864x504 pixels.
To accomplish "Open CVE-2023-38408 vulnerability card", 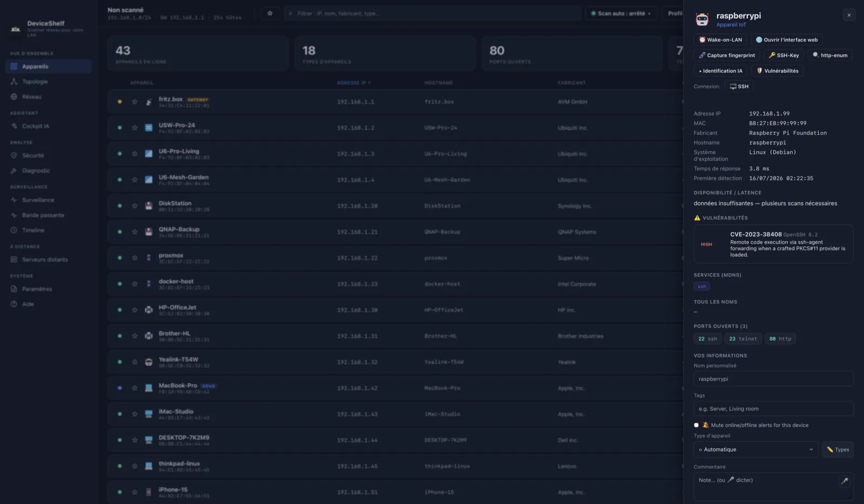I will coord(773,244).
